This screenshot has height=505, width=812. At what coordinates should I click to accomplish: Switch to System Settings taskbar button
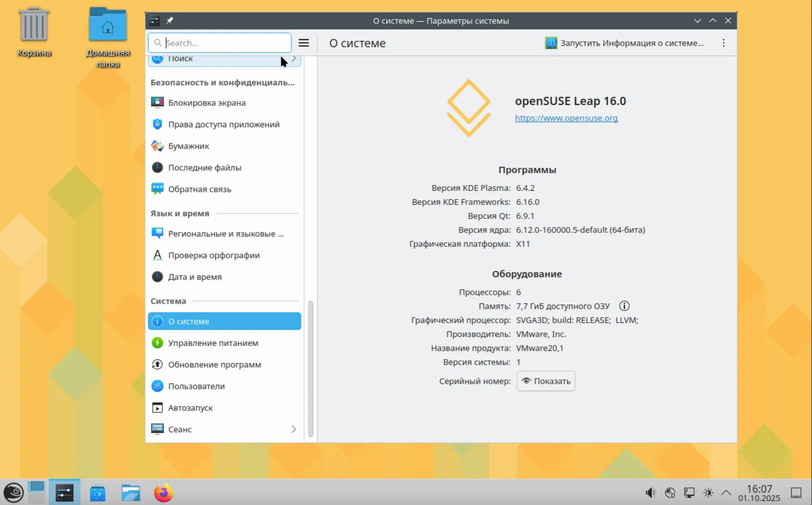click(x=64, y=493)
